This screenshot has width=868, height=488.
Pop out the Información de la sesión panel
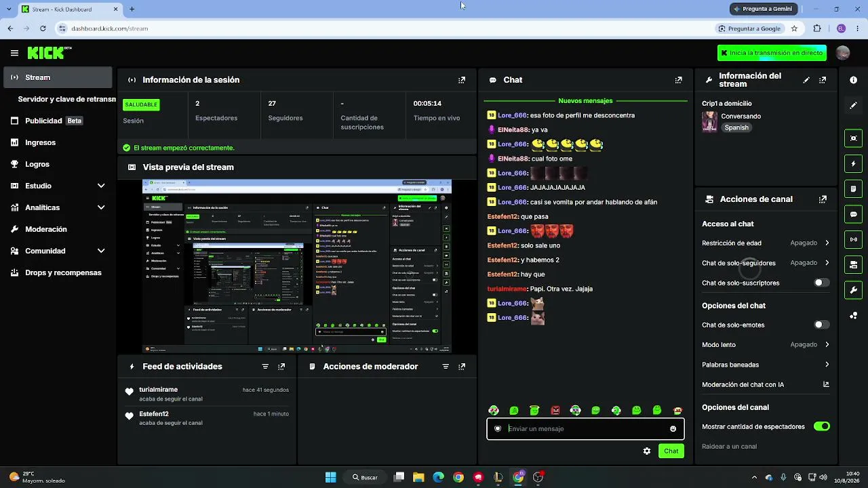coord(462,80)
